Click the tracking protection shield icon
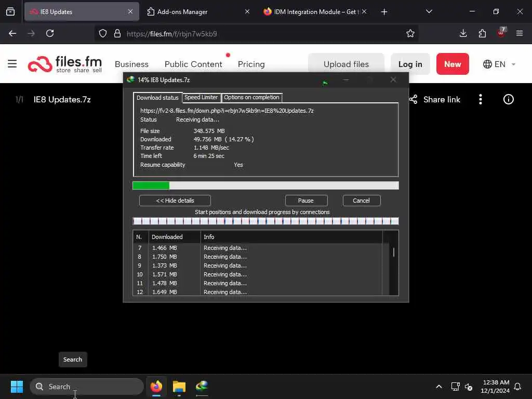This screenshot has height=399, width=532. (x=103, y=33)
